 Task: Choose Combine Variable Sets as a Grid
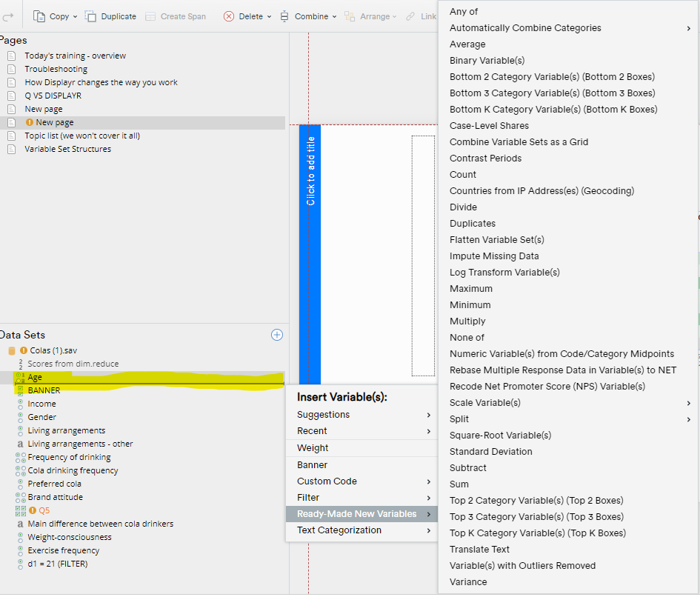pos(519,142)
